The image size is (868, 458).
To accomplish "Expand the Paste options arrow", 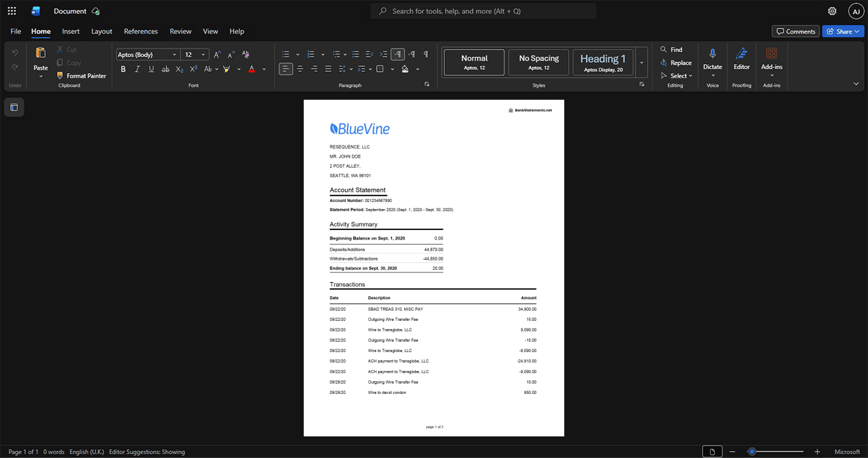I will [41, 76].
